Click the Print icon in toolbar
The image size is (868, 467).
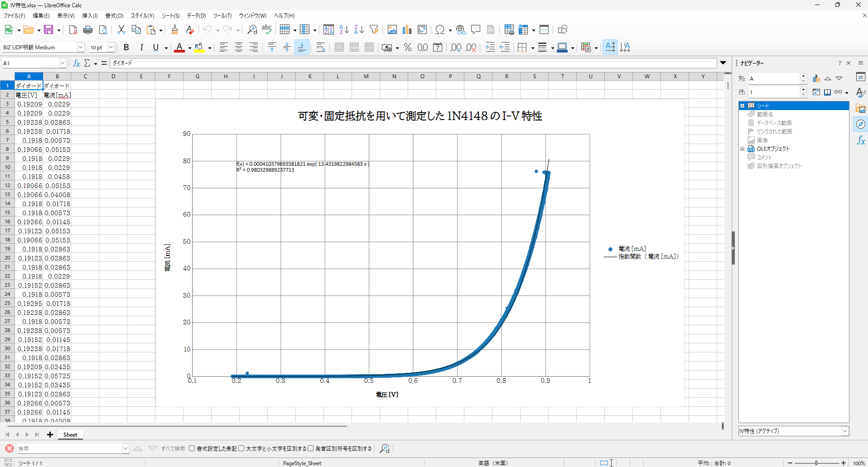[x=88, y=30]
